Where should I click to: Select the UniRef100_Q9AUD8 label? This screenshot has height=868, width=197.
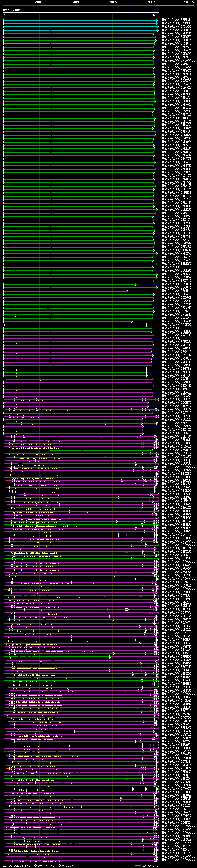(x=177, y=382)
